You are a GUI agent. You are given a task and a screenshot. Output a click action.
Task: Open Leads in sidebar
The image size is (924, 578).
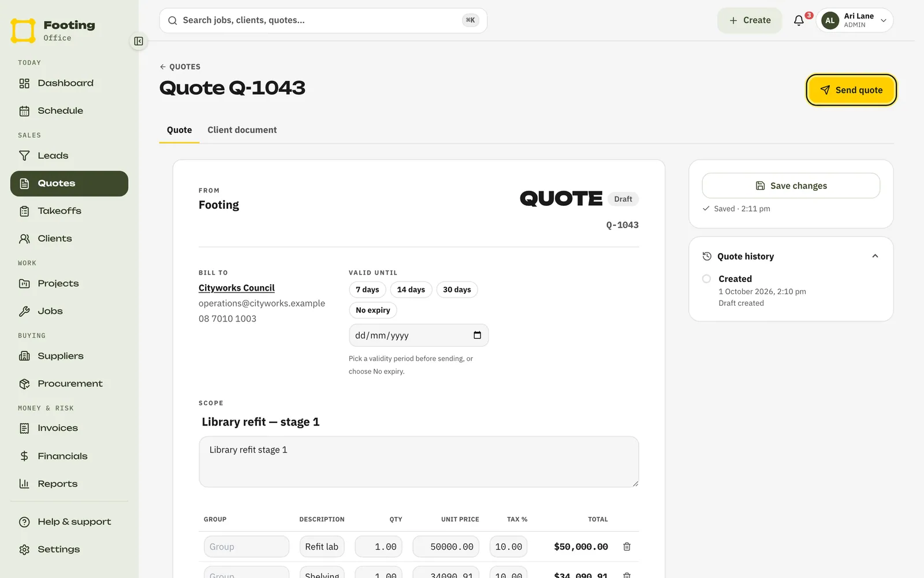pos(69,156)
